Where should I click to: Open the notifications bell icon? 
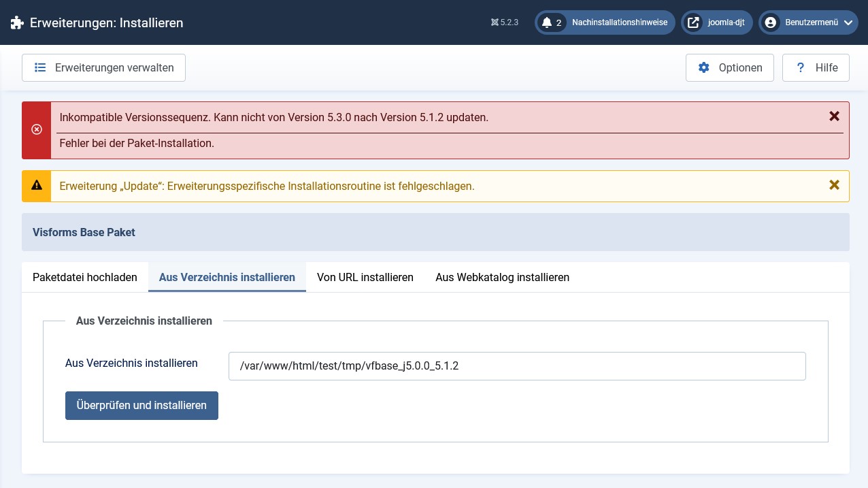click(548, 22)
